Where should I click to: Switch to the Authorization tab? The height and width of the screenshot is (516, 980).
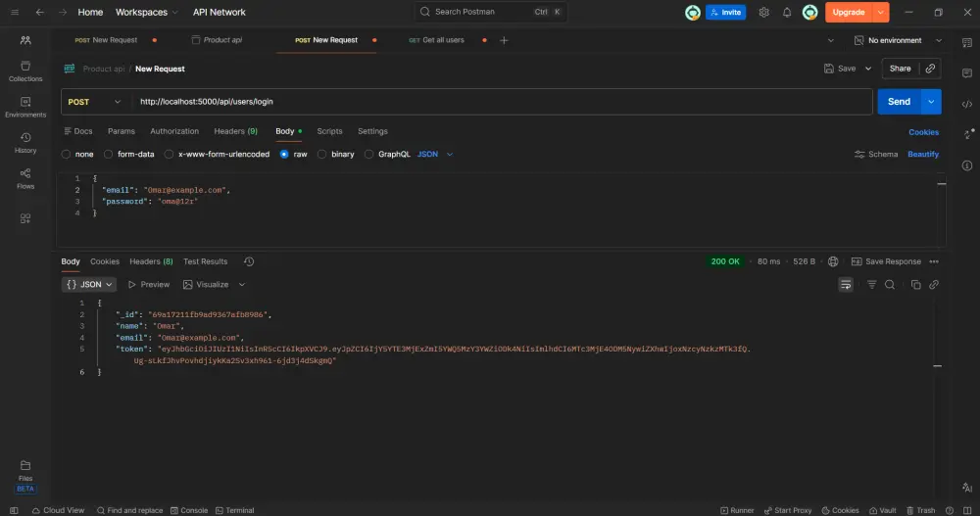tap(174, 132)
